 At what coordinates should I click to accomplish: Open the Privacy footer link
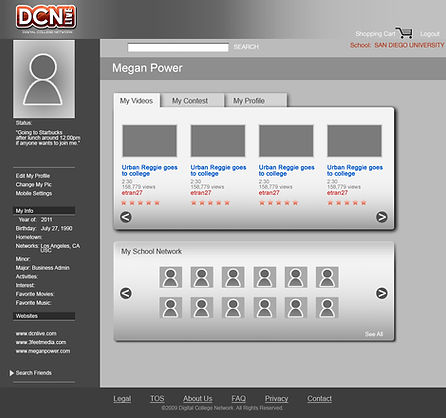click(276, 399)
